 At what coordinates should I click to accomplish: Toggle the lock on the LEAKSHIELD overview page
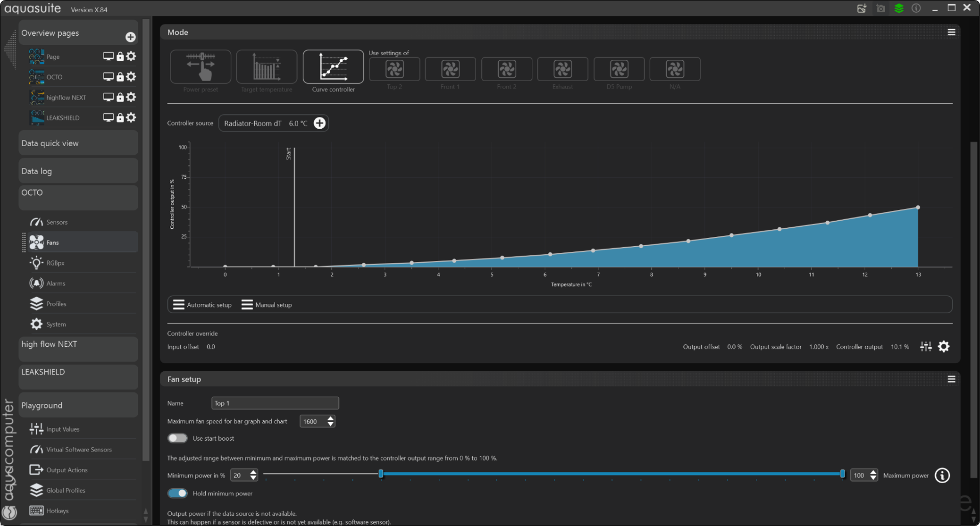click(x=120, y=117)
